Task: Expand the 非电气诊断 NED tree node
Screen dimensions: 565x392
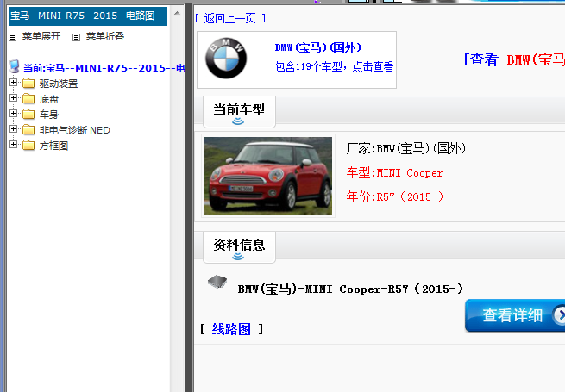Action: pos(13,129)
